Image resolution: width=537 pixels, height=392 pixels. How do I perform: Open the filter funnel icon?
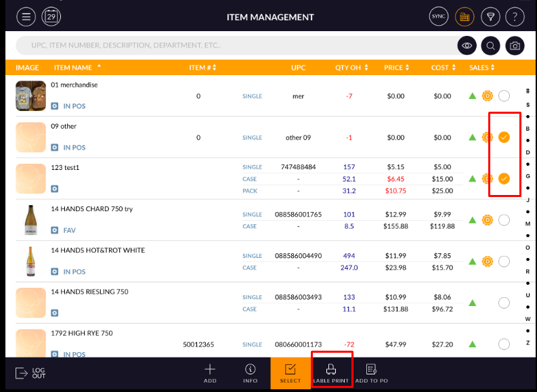click(489, 17)
